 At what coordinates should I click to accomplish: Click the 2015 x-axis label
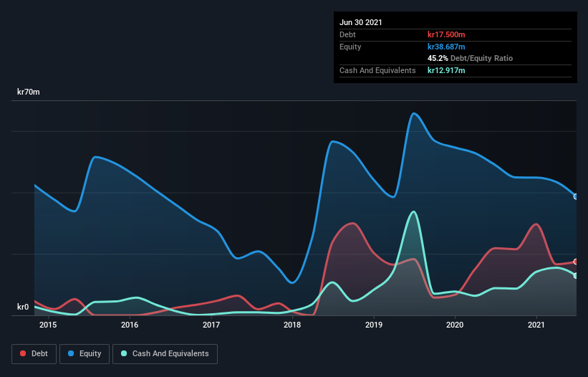pos(48,325)
